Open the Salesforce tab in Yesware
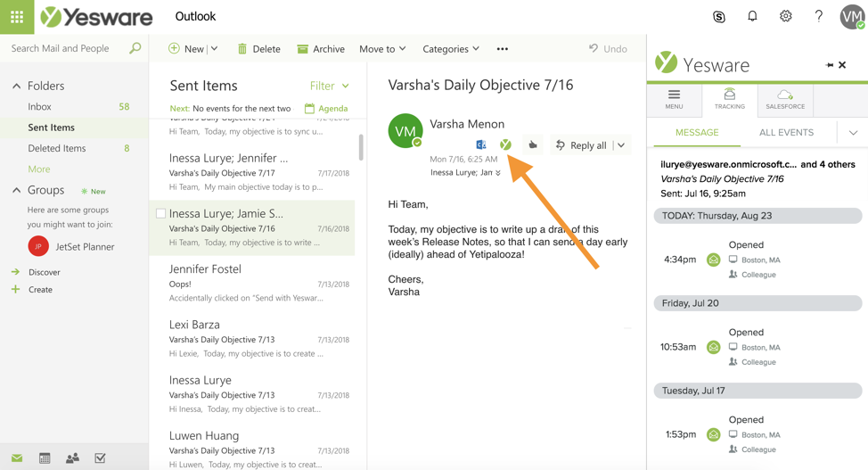Viewport: 868px width, 470px height. [784, 99]
